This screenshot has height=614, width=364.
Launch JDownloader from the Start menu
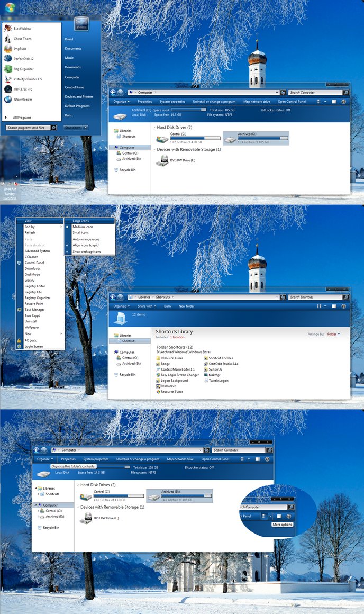[22, 99]
